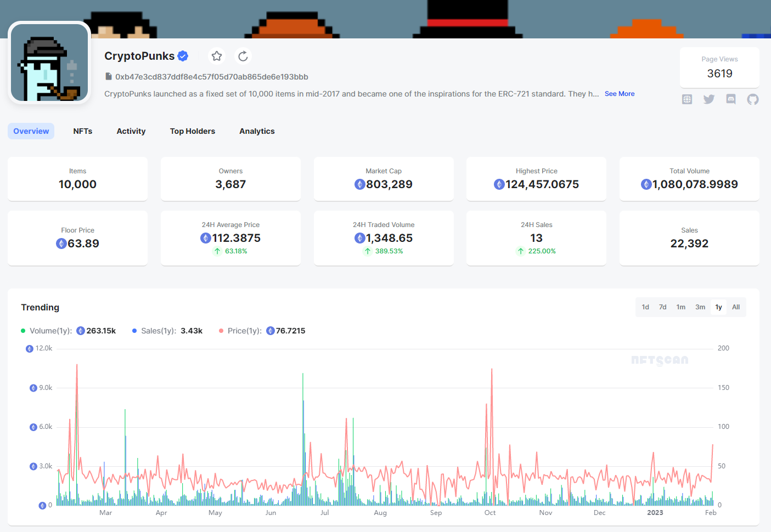Click the Items 10,000 stat card

(x=77, y=179)
